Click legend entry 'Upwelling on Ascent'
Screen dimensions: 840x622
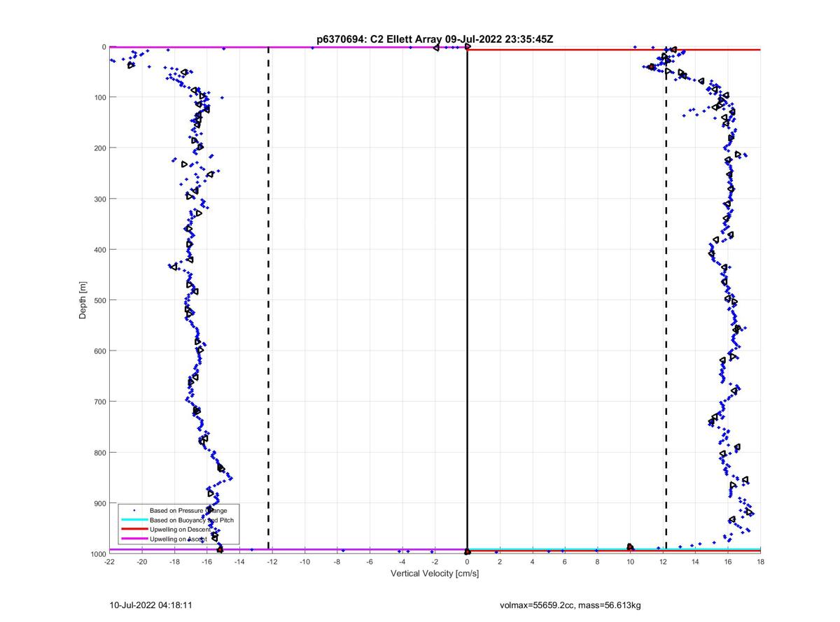coord(178,539)
